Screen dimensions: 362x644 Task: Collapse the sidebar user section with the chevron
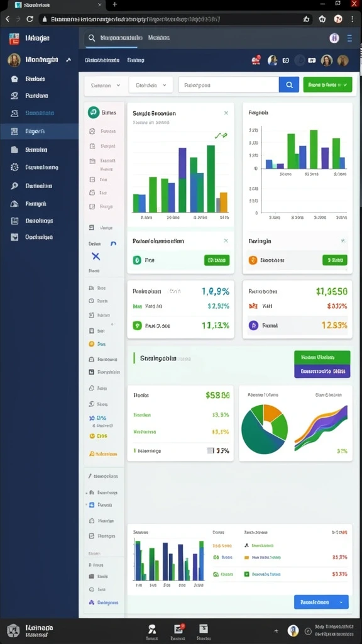[x=69, y=60]
